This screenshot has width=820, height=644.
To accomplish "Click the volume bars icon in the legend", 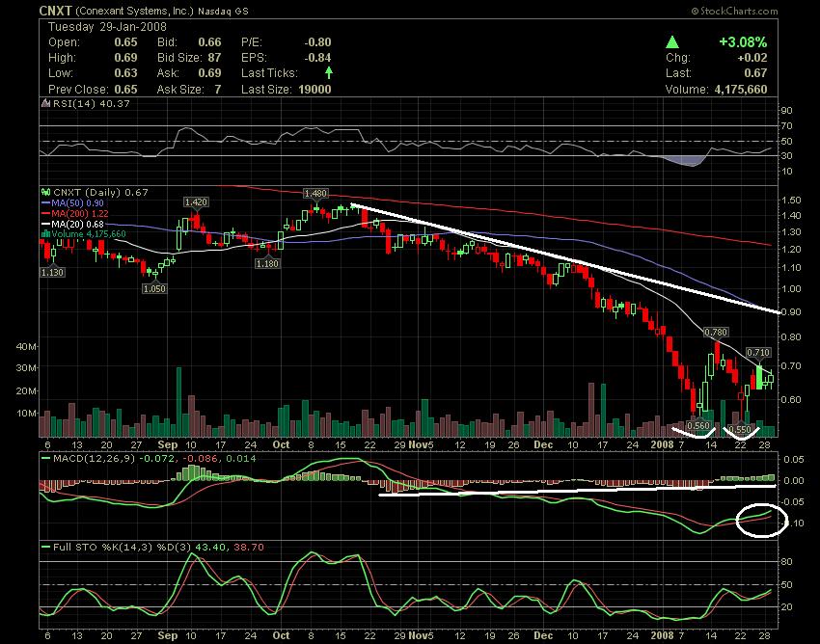I will point(45,233).
